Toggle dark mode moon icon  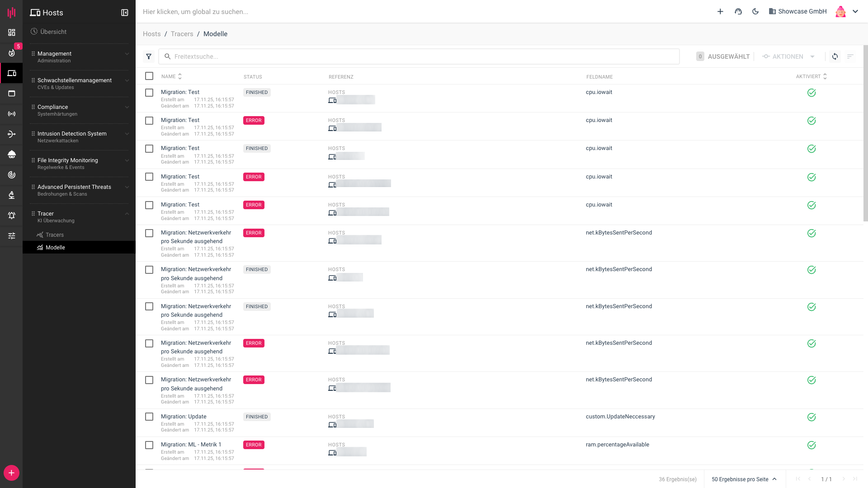(x=755, y=12)
